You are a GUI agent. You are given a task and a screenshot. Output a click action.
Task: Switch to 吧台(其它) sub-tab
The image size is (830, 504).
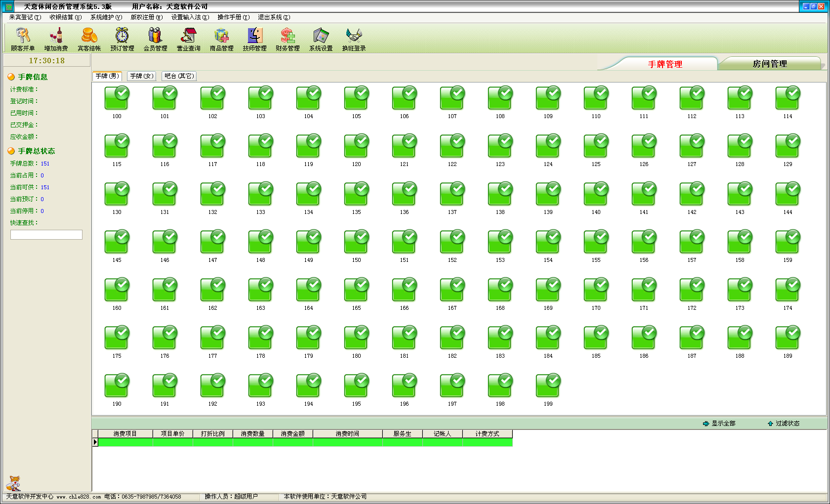point(179,76)
